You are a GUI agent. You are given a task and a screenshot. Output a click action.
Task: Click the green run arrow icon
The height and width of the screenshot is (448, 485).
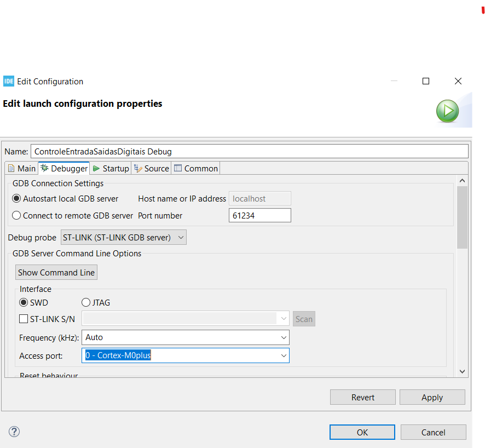click(447, 111)
